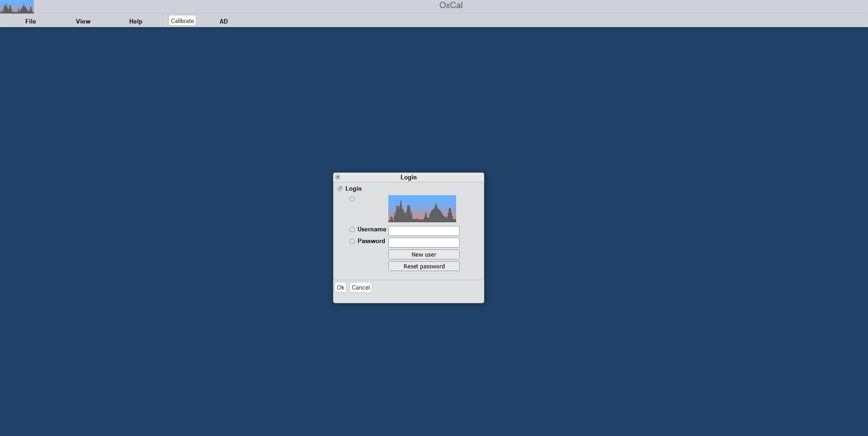This screenshot has width=868, height=436.
Task: Open the File menu
Action: 31,21
